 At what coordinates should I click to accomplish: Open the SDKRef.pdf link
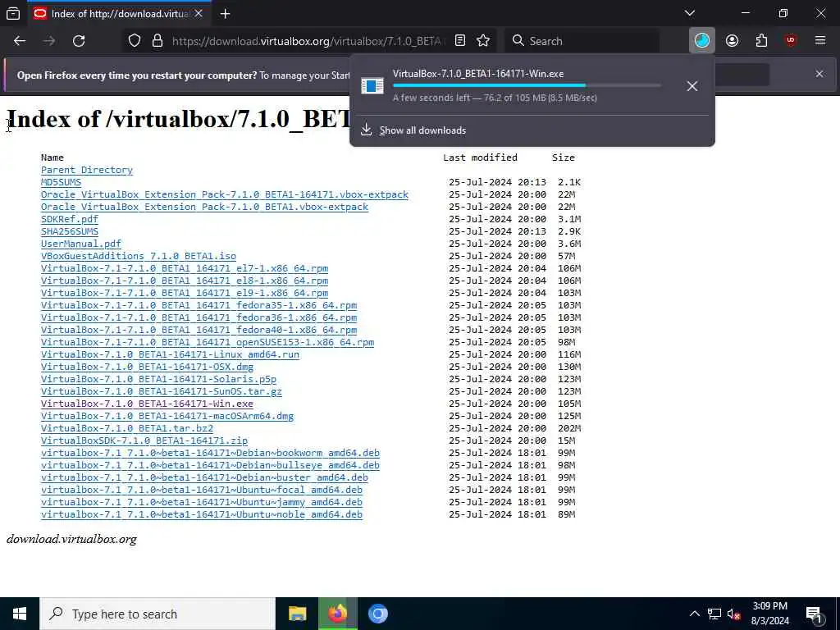pos(70,219)
